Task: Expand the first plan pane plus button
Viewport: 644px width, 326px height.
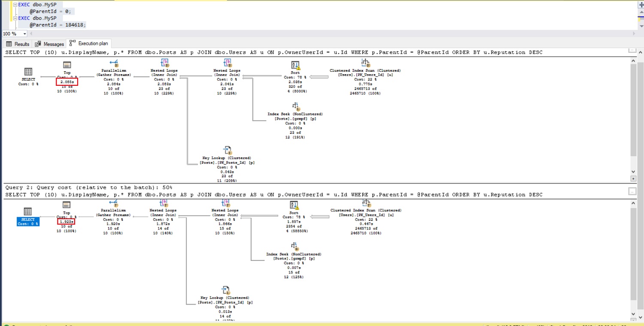Action: [x=634, y=178]
